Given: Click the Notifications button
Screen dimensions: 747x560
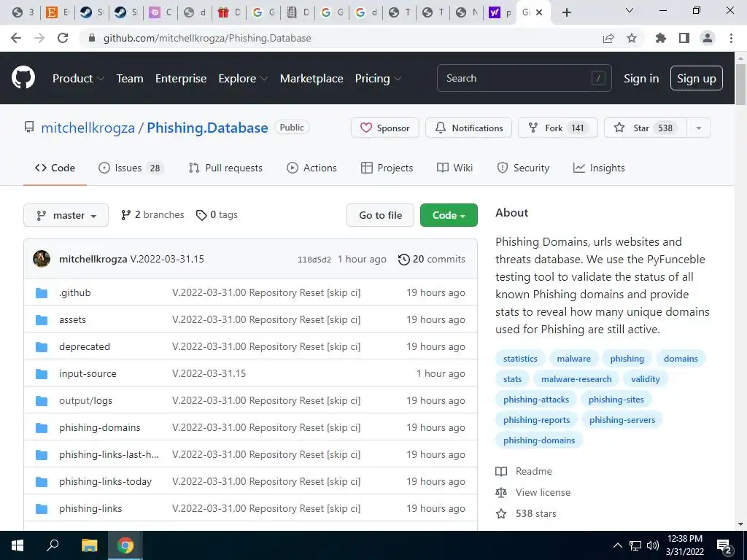Looking at the screenshot, I should 469,128.
